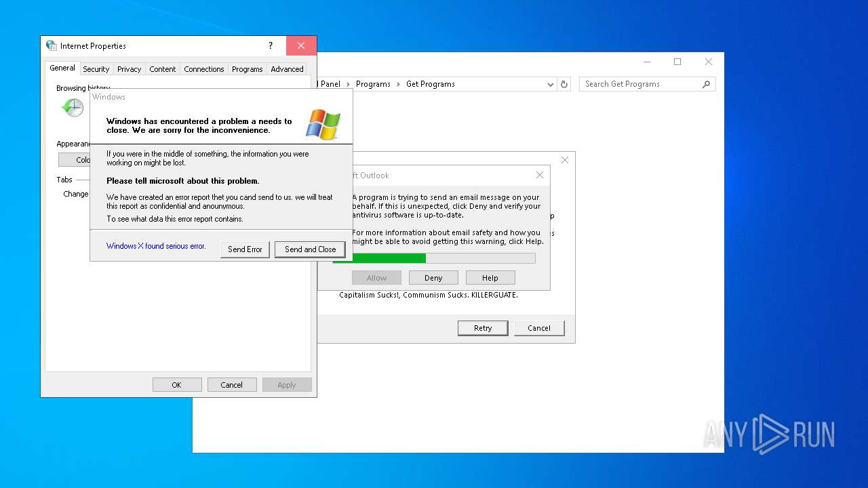Click Cancel next to Retry
868x488 pixels.
point(539,328)
